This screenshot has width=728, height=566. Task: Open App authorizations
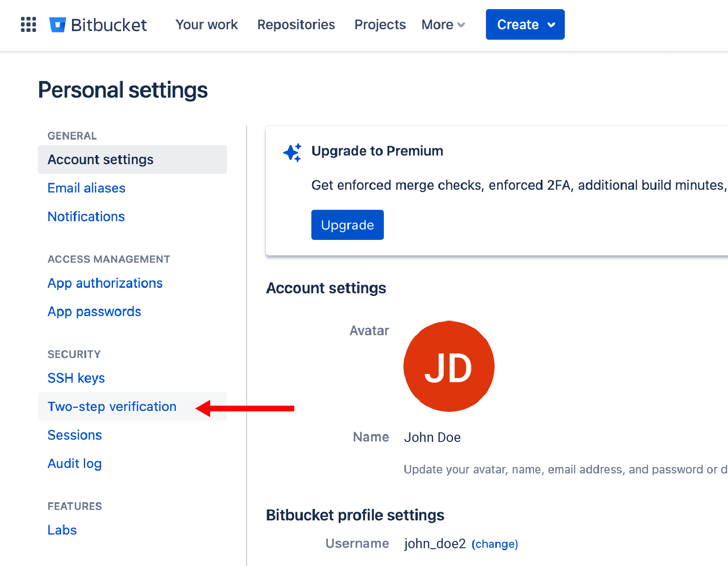pos(105,283)
